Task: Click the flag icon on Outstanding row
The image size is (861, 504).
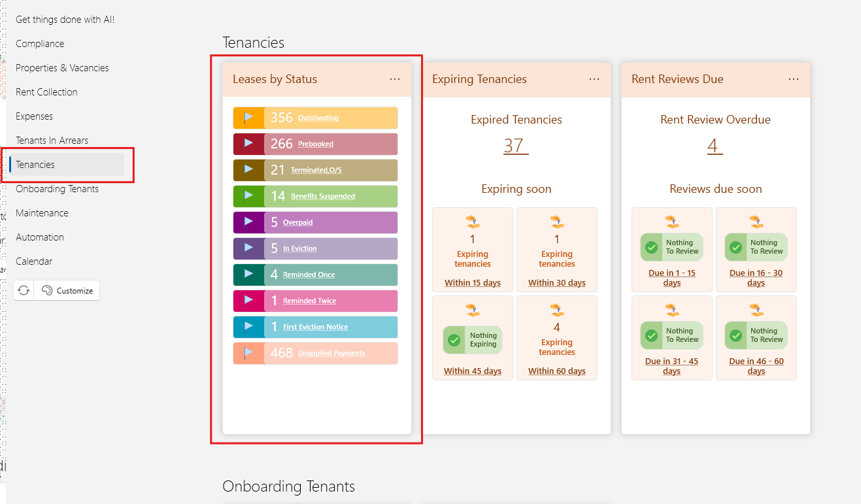Action: tap(248, 118)
